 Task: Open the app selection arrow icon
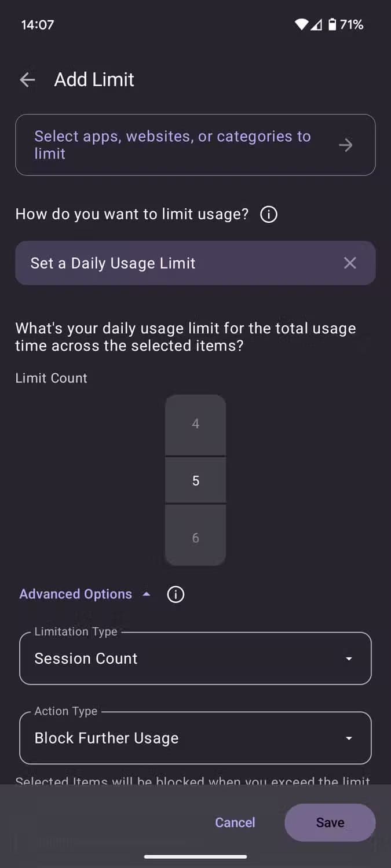tap(346, 145)
